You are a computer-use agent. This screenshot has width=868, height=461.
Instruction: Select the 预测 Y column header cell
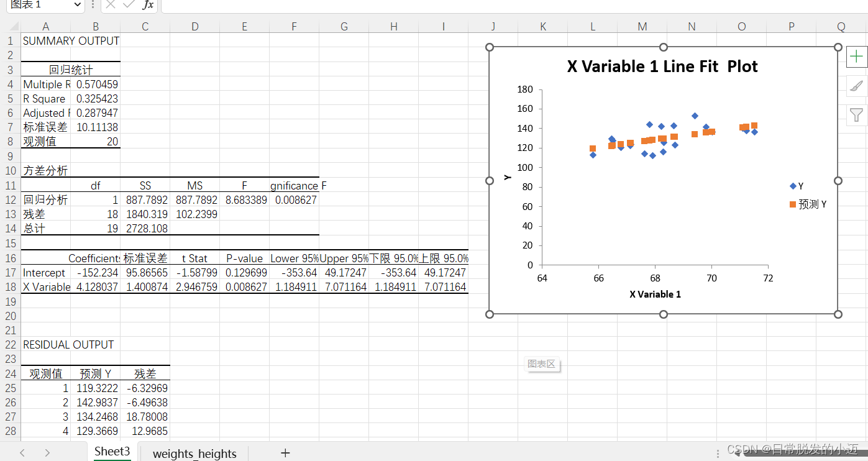tap(95, 373)
